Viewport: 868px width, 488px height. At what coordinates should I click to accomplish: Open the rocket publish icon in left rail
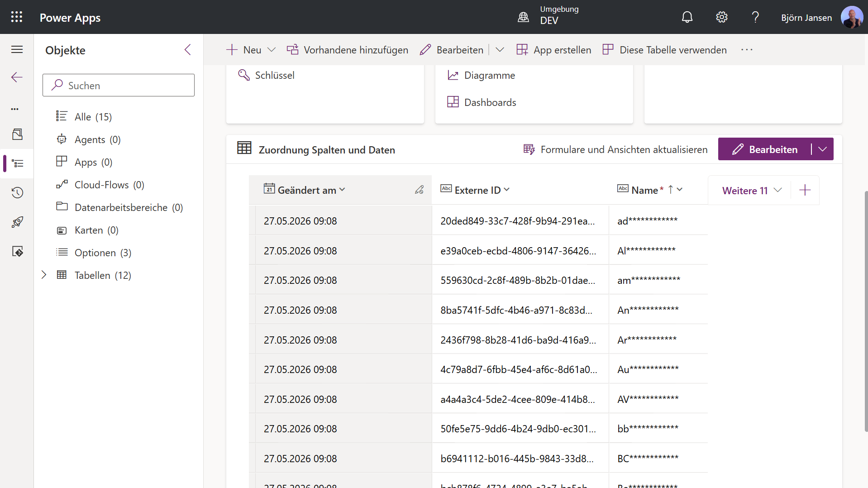coord(17,222)
